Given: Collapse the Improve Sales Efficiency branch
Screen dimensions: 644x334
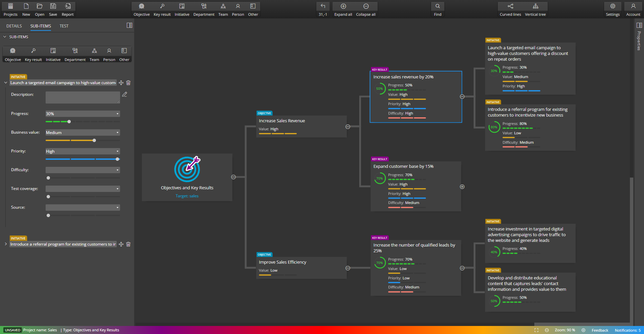Looking at the screenshot, I should (348, 268).
